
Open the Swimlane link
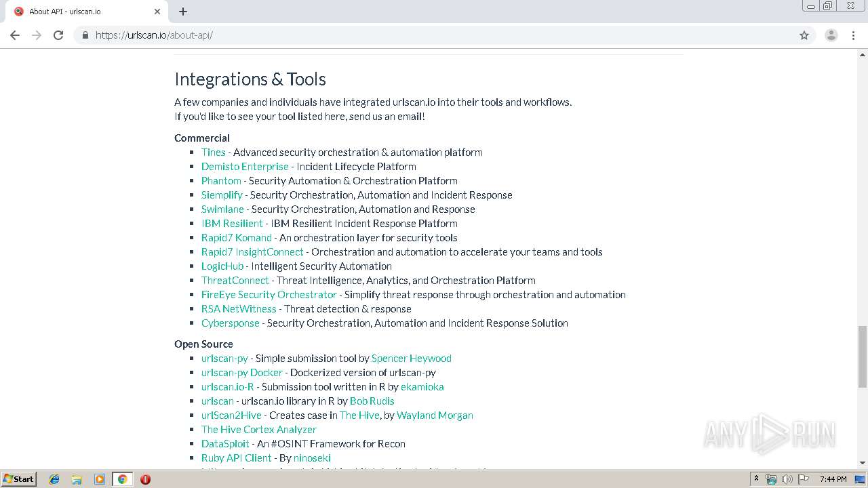(x=222, y=209)
